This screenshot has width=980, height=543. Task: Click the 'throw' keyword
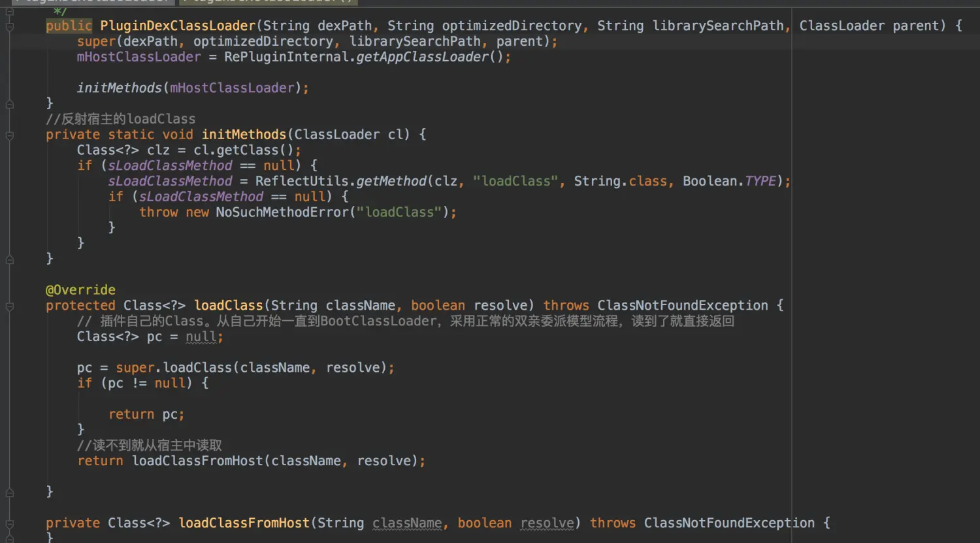pos(158,212)
